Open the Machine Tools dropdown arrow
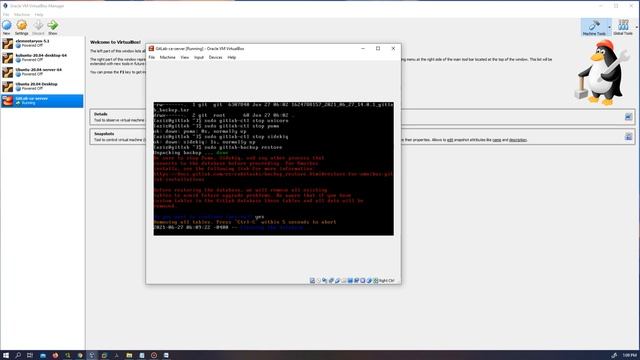640x360 pixels. [x=609, y=27]
